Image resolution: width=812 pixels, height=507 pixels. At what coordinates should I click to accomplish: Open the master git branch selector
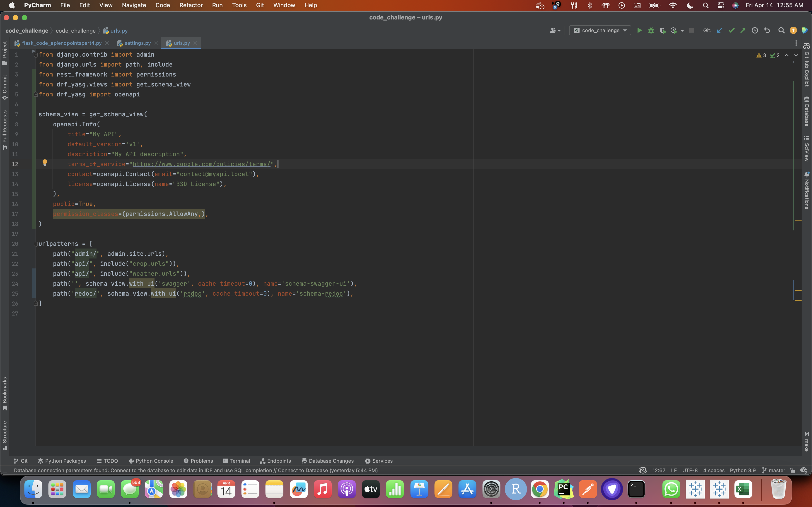773,470
